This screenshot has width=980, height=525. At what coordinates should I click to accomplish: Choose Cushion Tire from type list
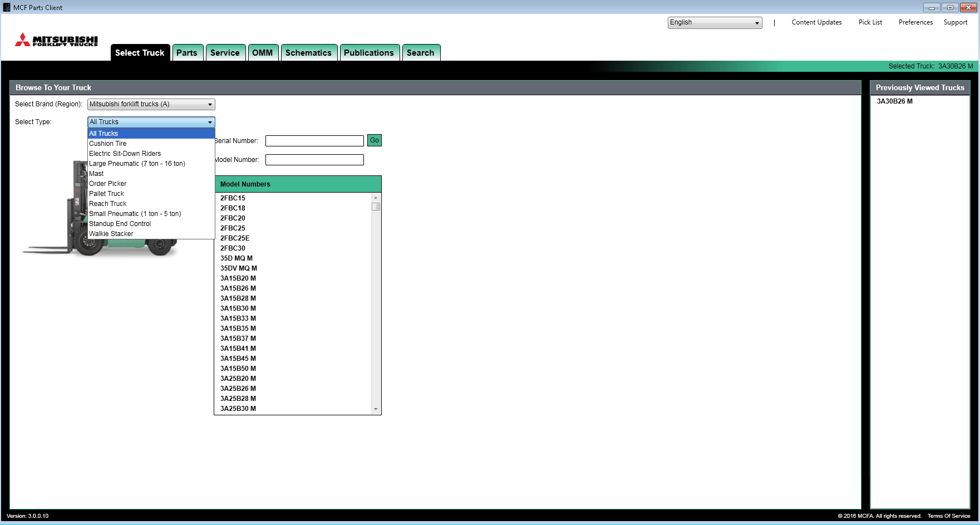[108, 144]
